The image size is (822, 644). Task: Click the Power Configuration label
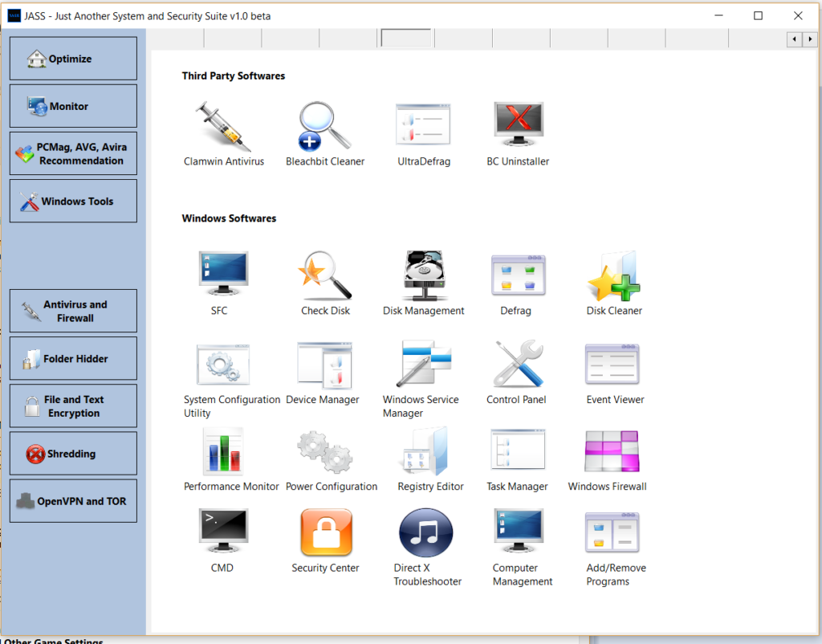tap(332, 487)
